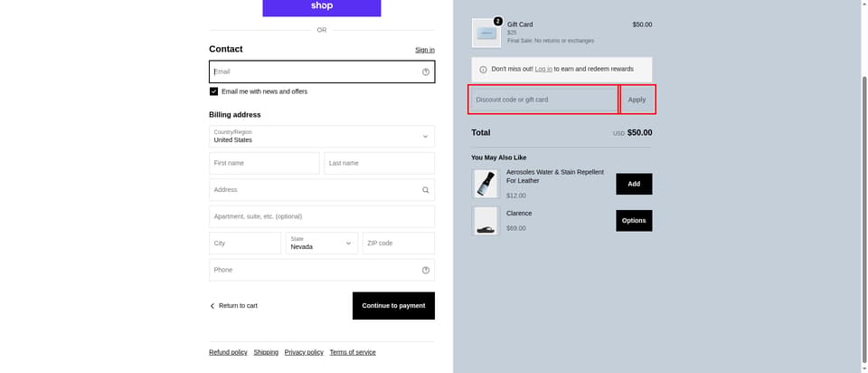Open the Terms of service link
Image resolution: width=868 pixels, height=373 pixels.
353,352
